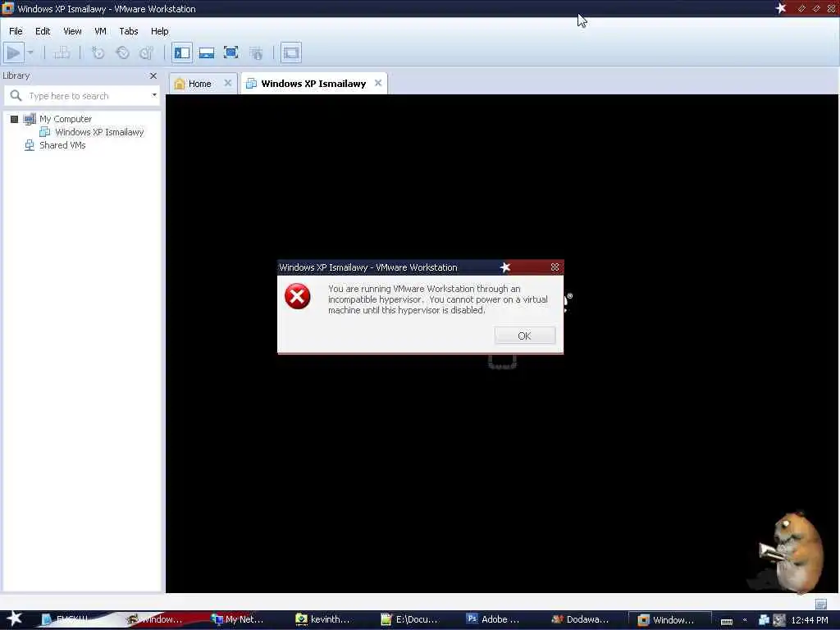Click the hamster desktop mascot
Image resolution: width=840 pixels, height=630 pixels.
793,552
